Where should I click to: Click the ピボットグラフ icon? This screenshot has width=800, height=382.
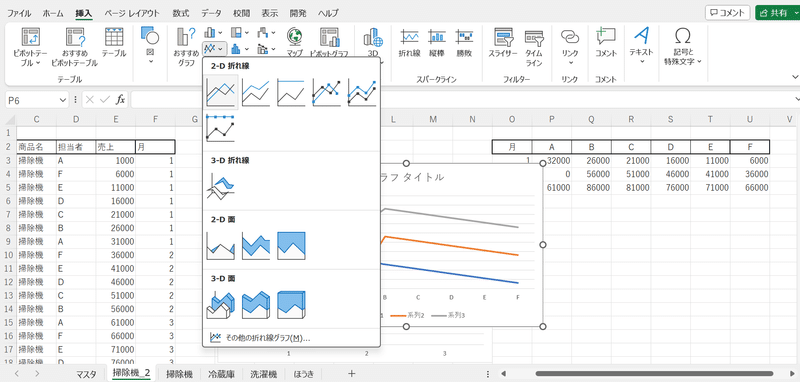click(x=330, y=42)
